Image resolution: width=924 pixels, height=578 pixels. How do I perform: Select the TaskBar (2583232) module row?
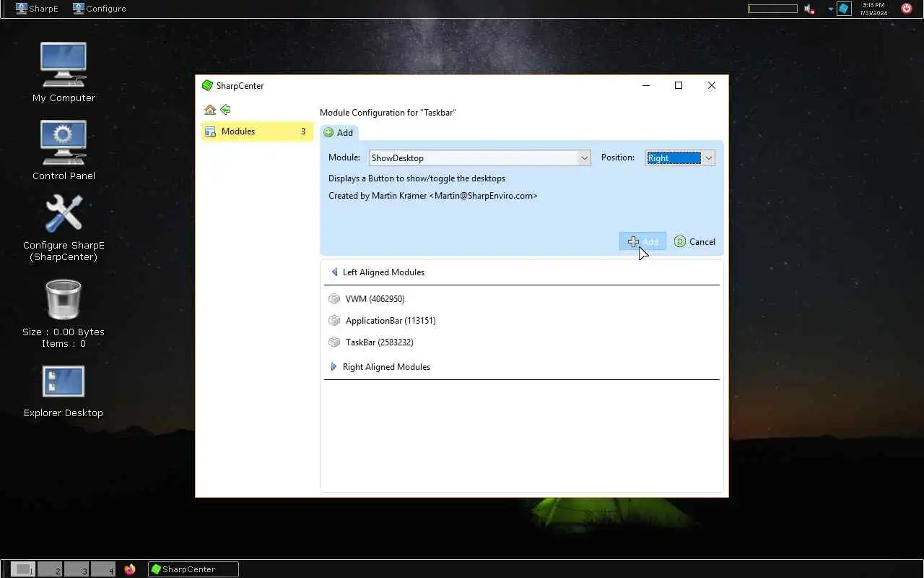(x=521, y=342)
